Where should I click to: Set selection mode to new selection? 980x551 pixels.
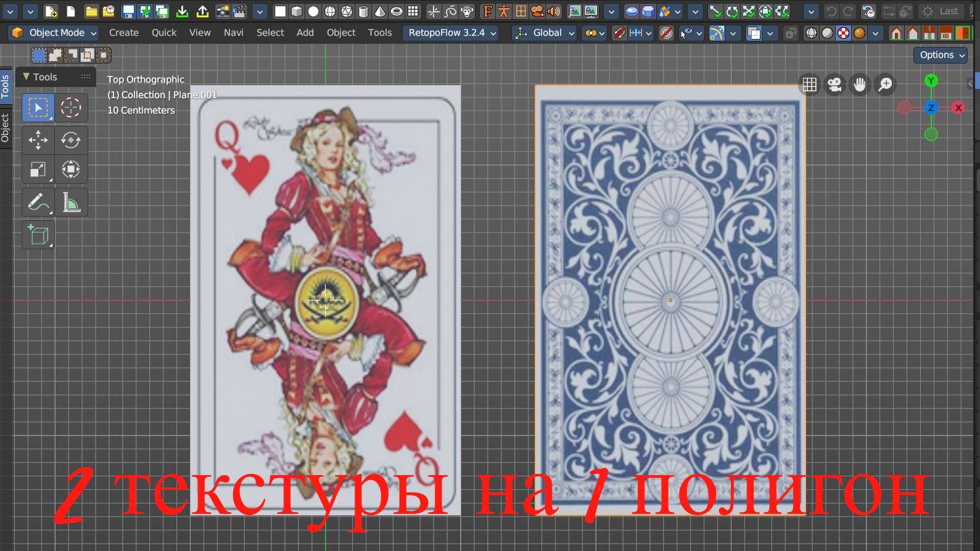[x=39, y=56]
